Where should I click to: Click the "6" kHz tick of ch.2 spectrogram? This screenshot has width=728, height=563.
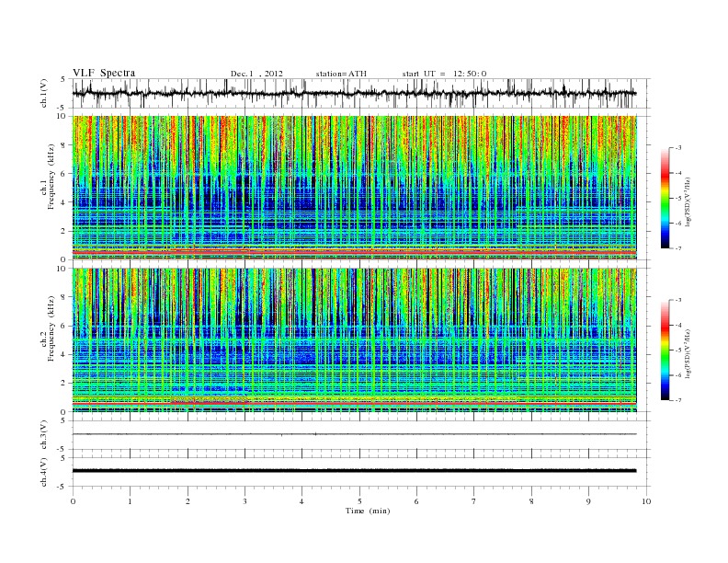(64, 326)
